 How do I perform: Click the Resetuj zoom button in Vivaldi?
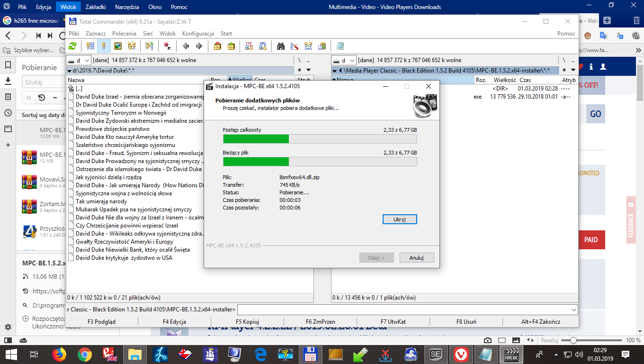click(550, 340)
